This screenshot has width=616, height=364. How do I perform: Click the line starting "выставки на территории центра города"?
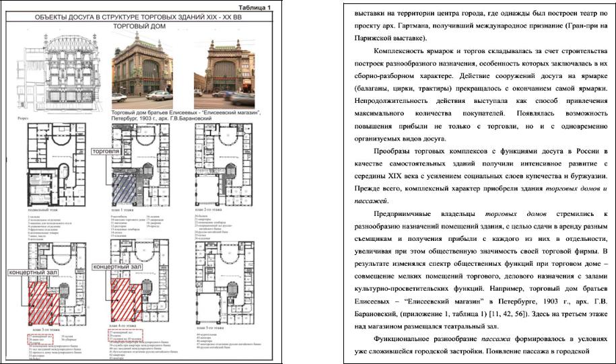[481, 13]
